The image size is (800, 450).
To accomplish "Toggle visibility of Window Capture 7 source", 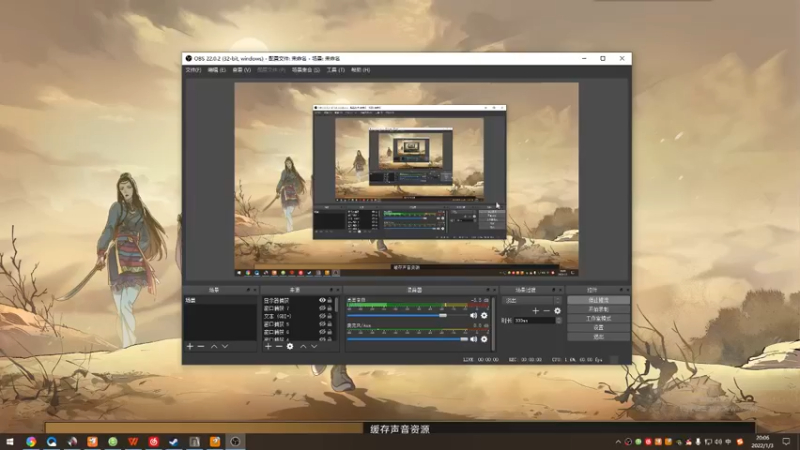I will [x=322, y=308].
